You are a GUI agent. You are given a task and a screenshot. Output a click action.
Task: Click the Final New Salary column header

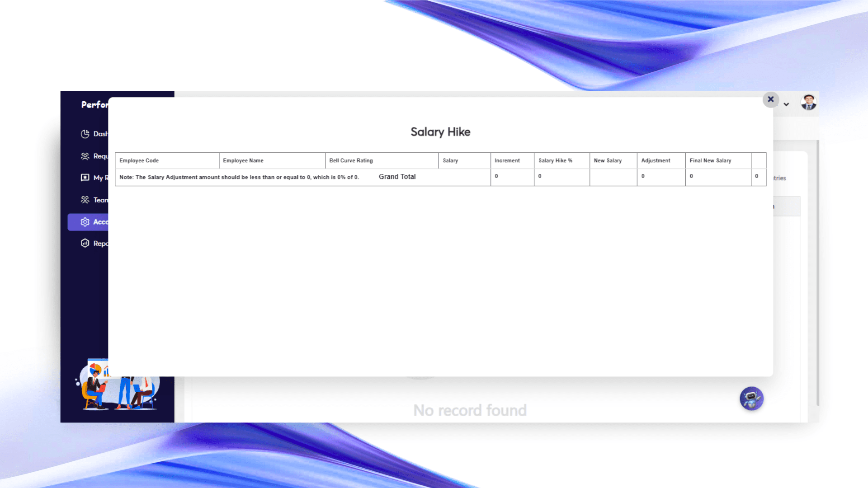point(710,160)
